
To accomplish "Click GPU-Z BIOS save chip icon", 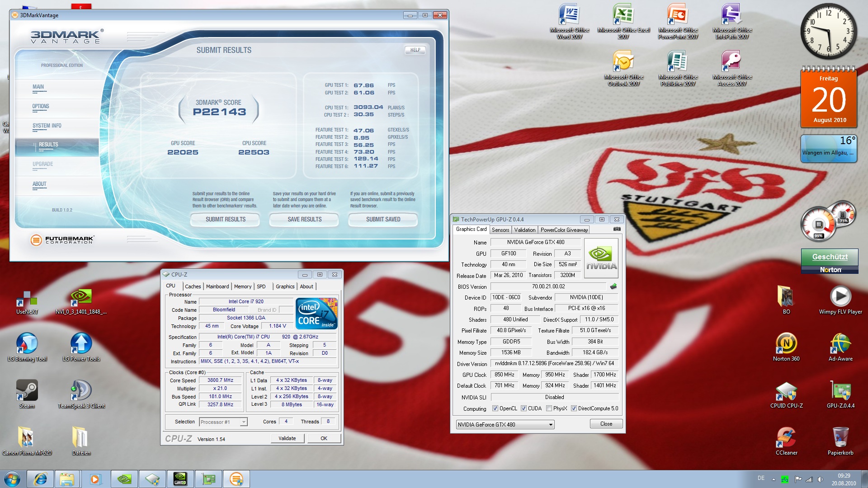I will pos(613,286).
